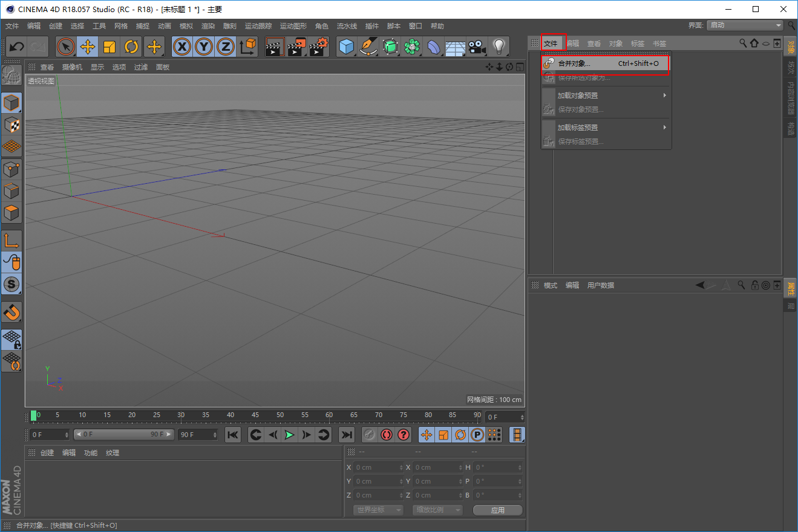The height and width of the screenshot is (532, 798).
Task: Open the 渲染 menu in main menu bar
Action: coord(208,26)
